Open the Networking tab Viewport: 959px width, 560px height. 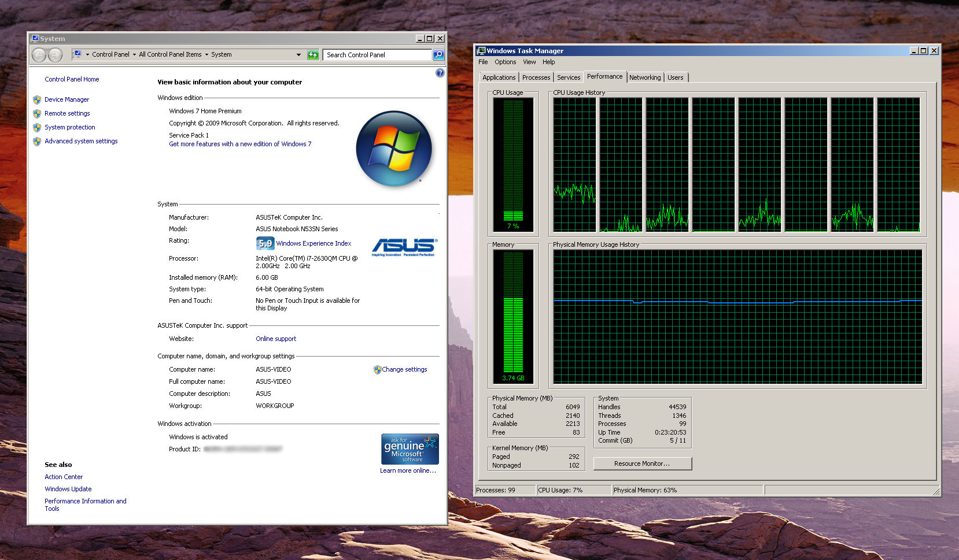644,77
